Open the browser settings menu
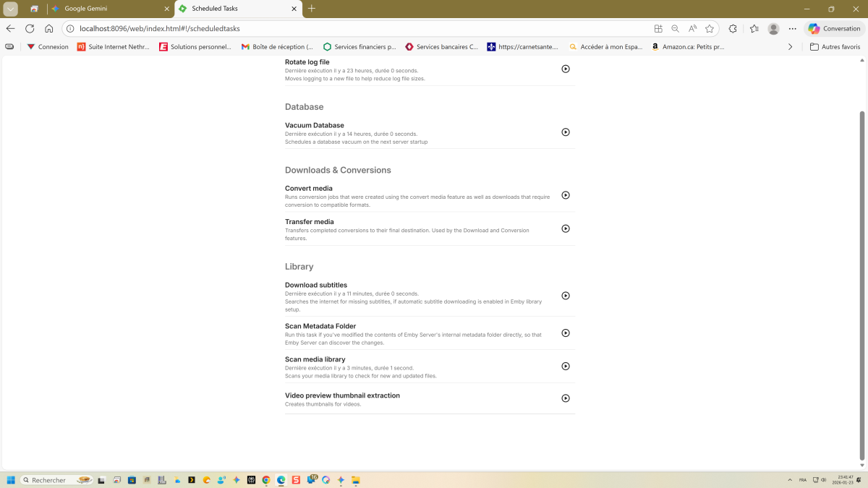 point(792,28)
